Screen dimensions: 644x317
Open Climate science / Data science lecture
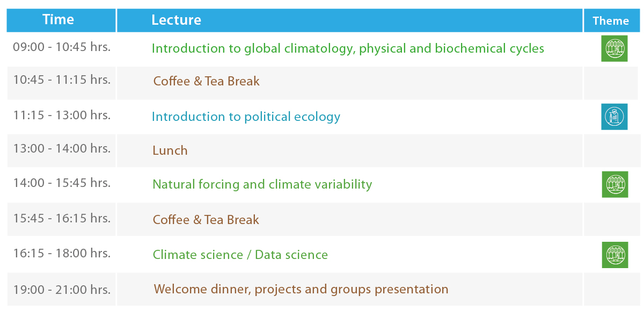tap(240, 255)
